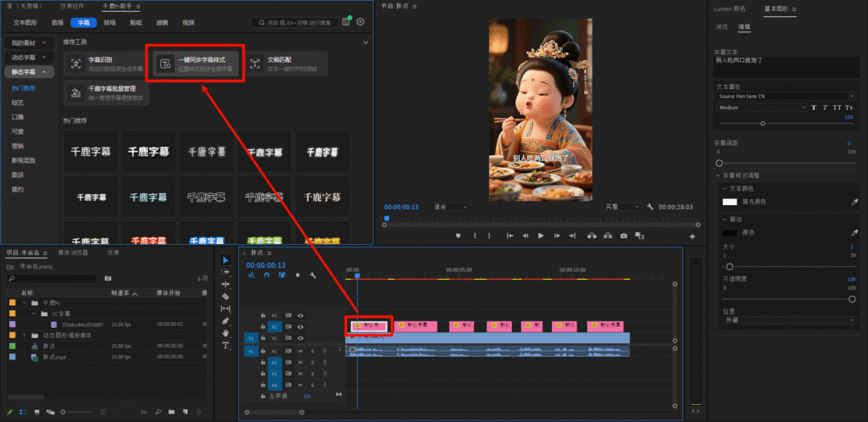Collapse the 静态字幕 sidebar section

29,72
